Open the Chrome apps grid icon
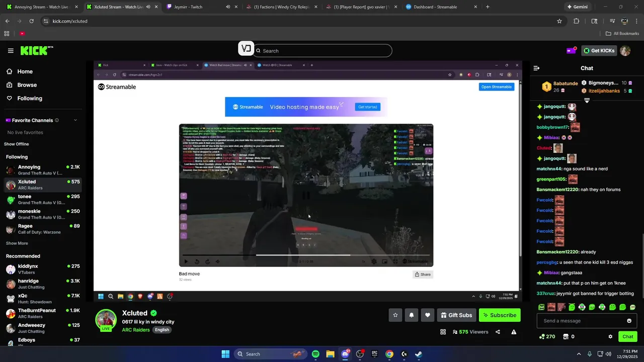The width and height of the screenshot is (644, 362). point(7,34)
